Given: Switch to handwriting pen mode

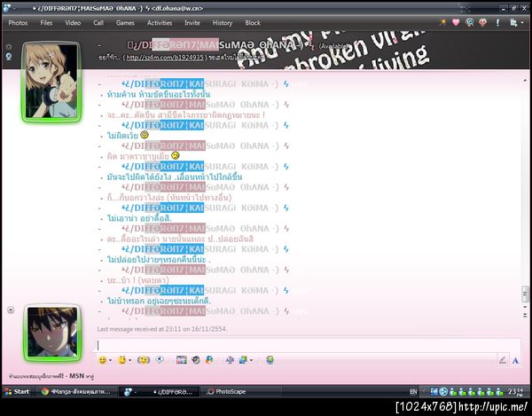Looking at the screenshot, I should point(503,360).
